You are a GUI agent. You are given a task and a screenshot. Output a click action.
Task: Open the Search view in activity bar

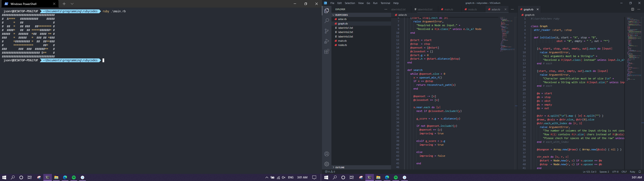[x=326, y=21]
